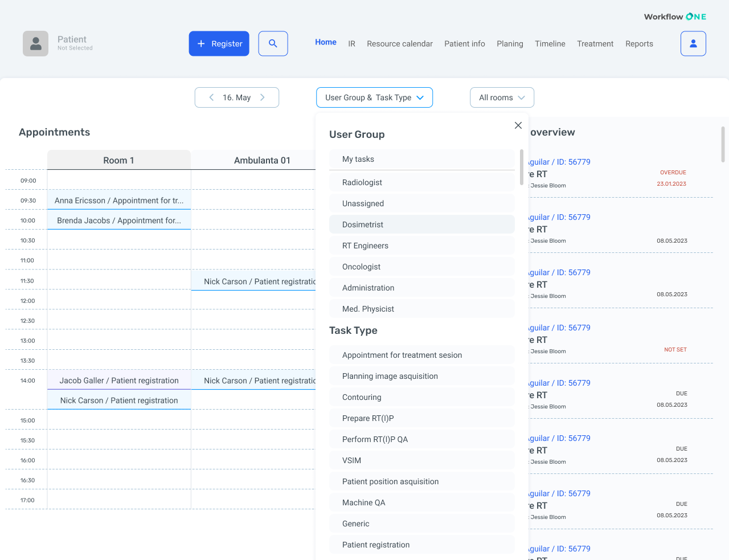The height and width of the screenshot is (560, 729).
Task: Open the Reports tab
Action: (639, 44)
